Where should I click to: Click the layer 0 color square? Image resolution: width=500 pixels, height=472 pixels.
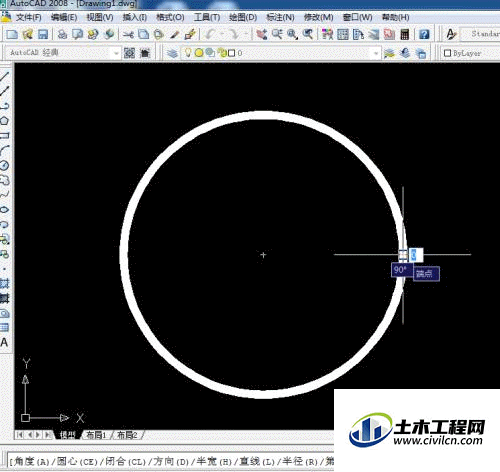231,53
